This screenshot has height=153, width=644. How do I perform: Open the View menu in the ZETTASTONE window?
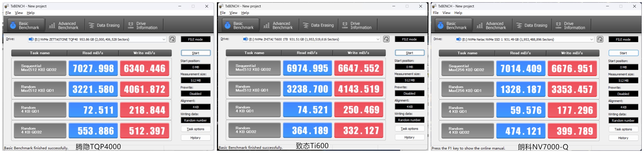(x=19, y=13)
